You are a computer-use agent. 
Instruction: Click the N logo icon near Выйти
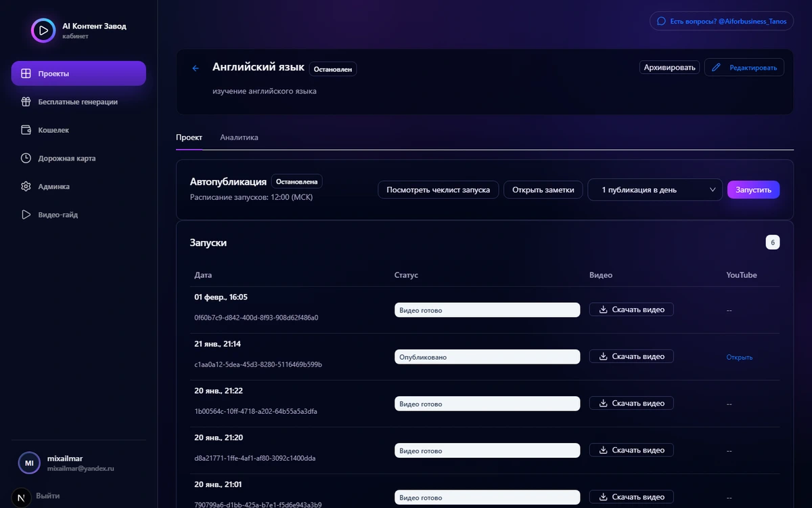point(21,497)
